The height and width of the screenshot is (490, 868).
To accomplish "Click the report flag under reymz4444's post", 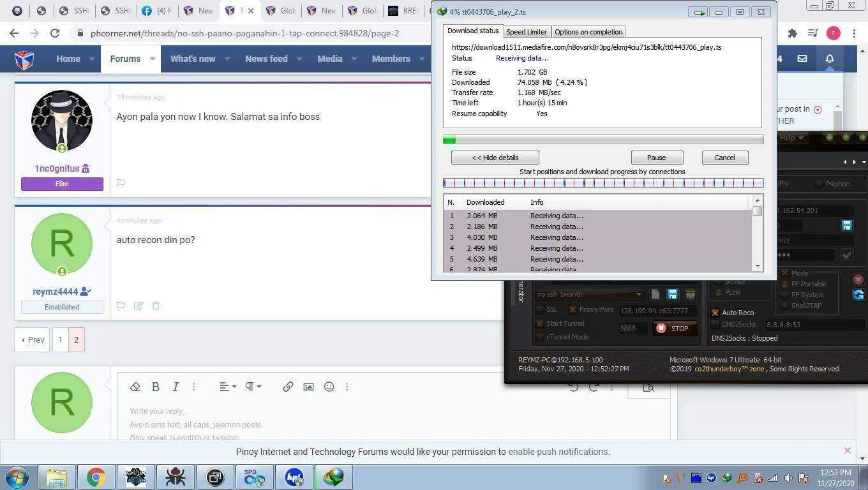I will tap(121, 306).
